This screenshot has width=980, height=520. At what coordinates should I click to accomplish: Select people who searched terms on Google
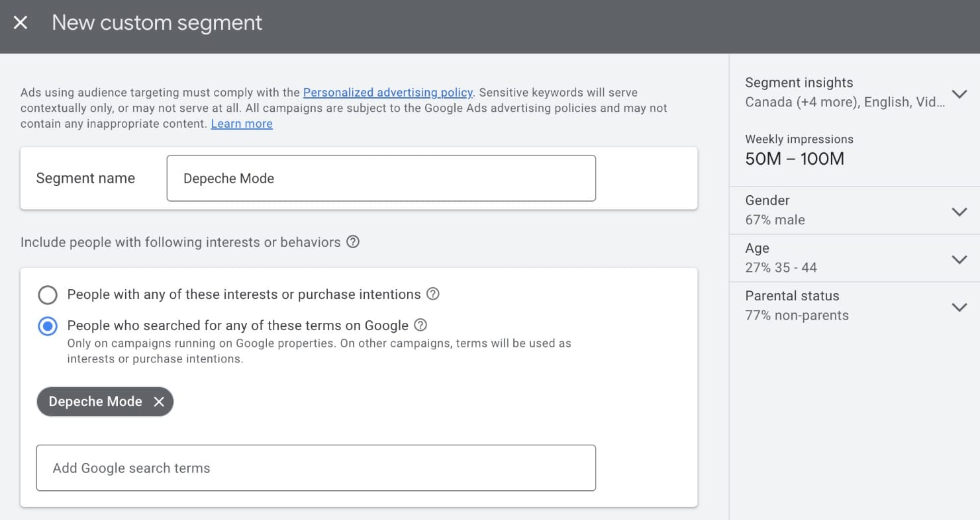[x=48, y=326]
